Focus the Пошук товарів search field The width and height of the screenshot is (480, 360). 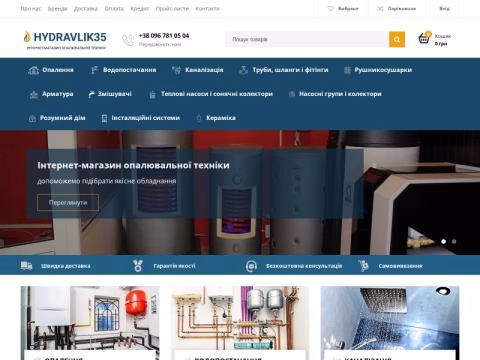click(x=307, y=39)
